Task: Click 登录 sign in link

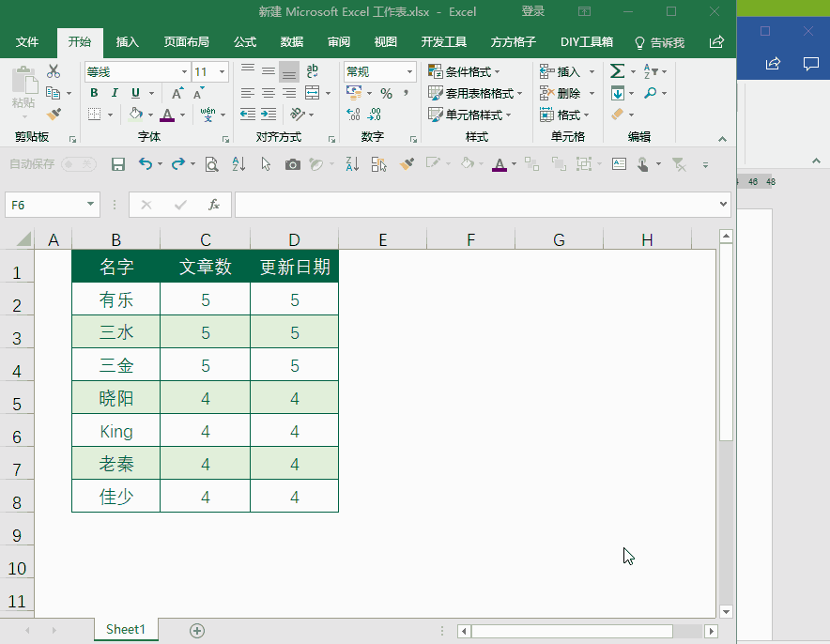Action: click(x=532, y=11)
